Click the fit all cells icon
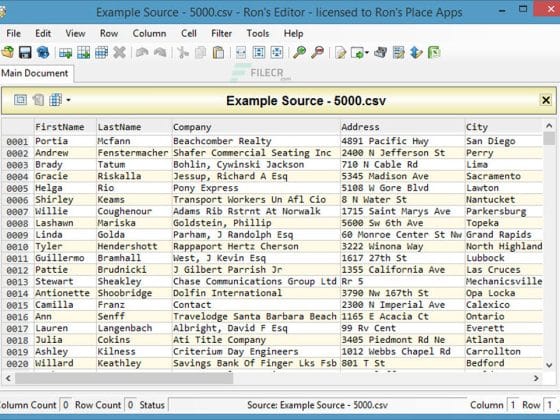The width and height of the screenshot is (560, 420). pos(277,53)
